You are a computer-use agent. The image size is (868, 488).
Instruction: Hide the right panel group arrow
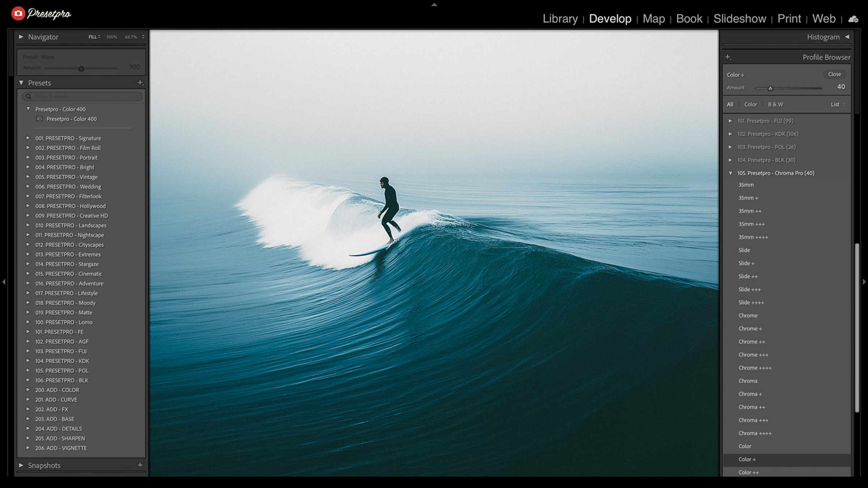(864, 282)
